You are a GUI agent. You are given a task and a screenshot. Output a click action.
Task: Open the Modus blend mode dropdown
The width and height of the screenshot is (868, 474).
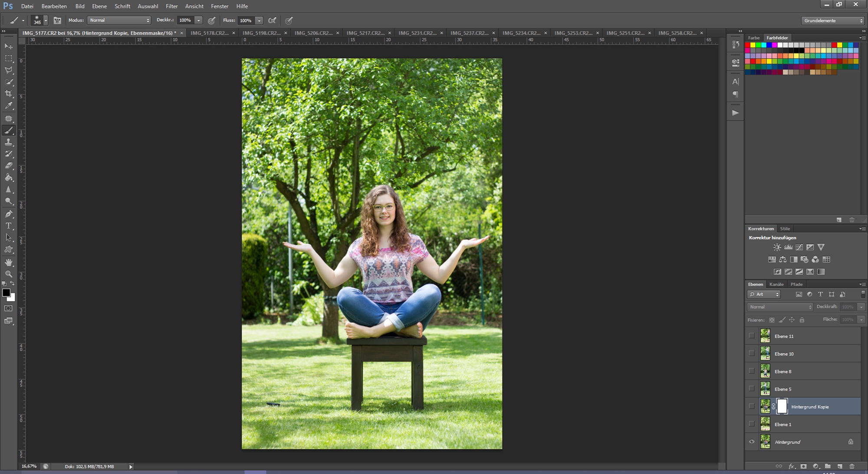119,20
